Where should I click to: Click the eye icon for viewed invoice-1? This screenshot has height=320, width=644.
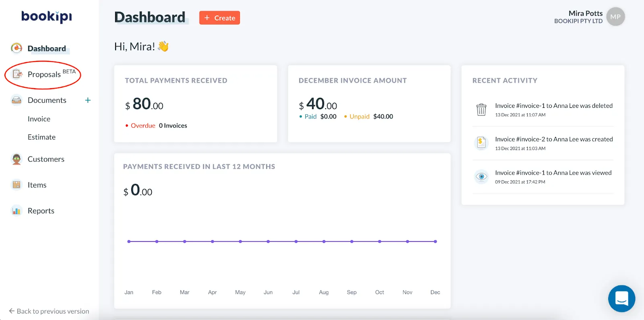coord(481,176)
